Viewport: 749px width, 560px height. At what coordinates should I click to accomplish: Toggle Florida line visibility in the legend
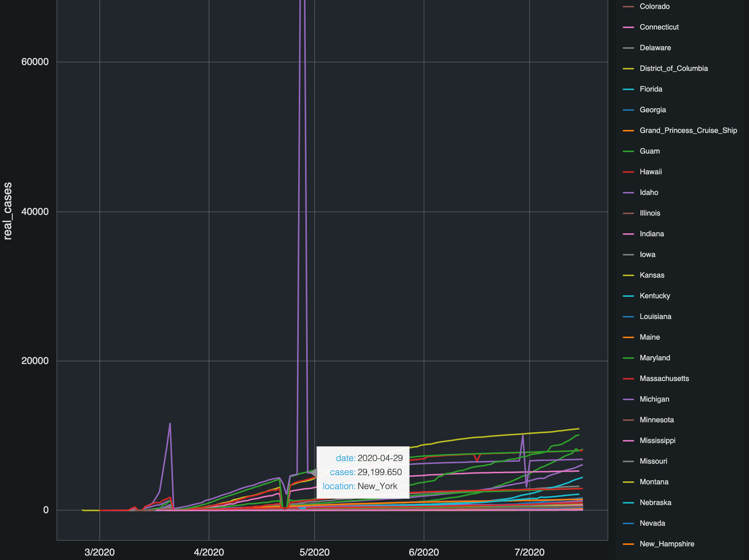point(651,89)
